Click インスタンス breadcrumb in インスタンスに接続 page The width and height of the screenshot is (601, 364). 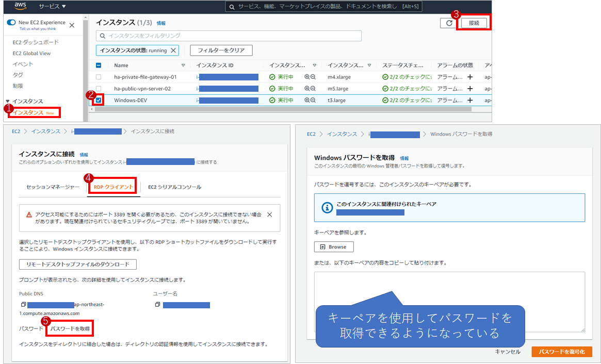click(x=45, y=131)
